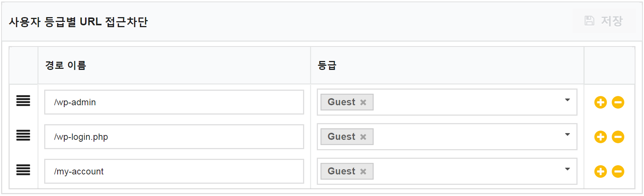
Task: Open the grade dropdown arrow for /wp-admin
Action: click(x=567, y=100)
